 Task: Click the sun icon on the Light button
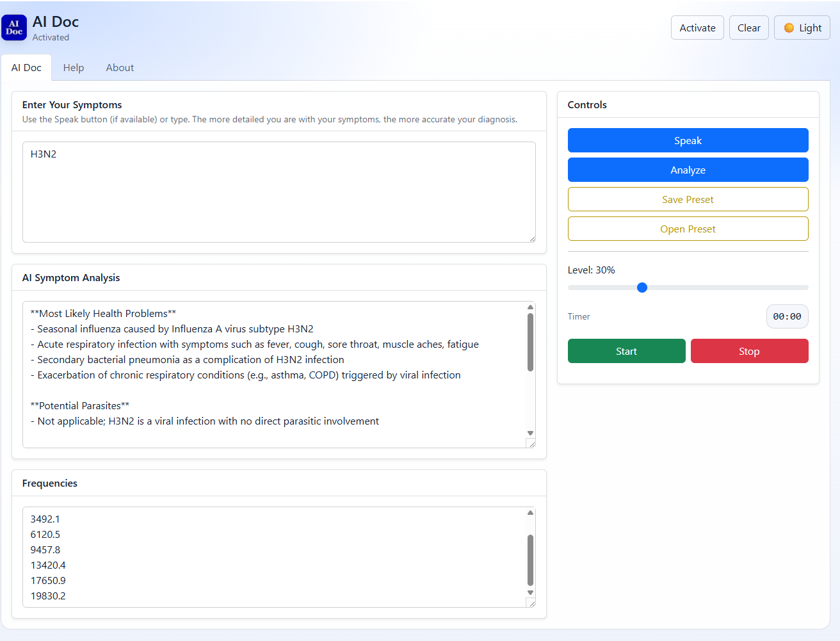790,28
